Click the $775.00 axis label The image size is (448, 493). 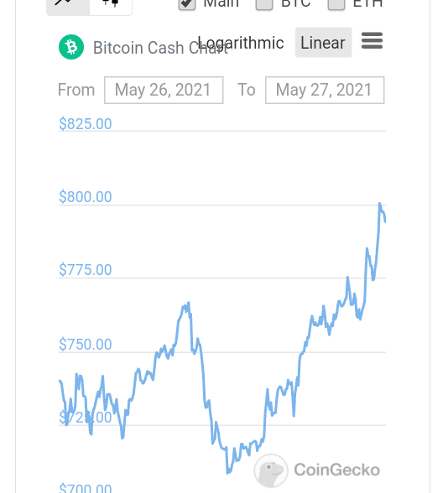86,269
